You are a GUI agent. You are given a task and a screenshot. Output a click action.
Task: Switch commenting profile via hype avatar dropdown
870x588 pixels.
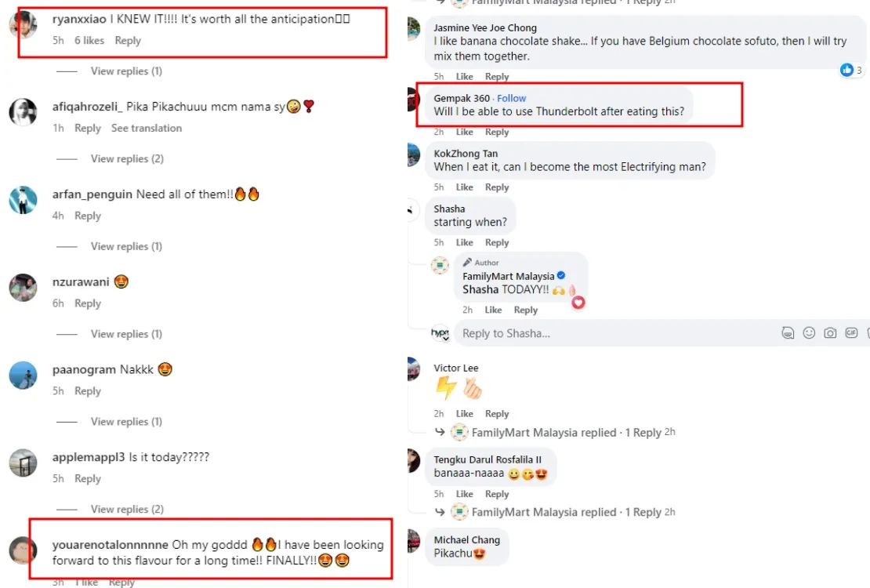point(440,334)
